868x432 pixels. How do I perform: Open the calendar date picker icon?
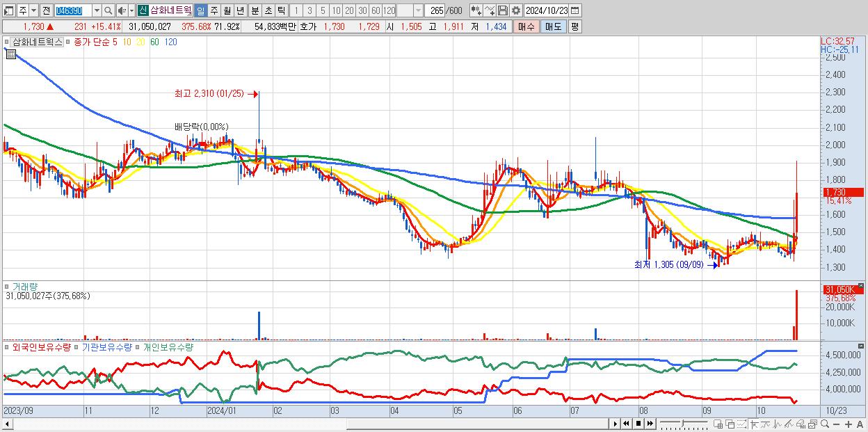(577, 10)
